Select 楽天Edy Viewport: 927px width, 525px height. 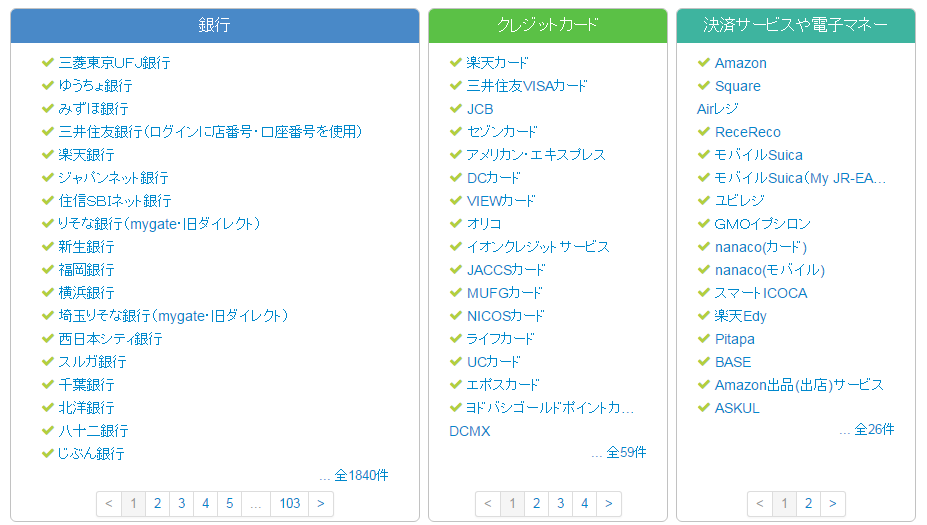point(740,316)
